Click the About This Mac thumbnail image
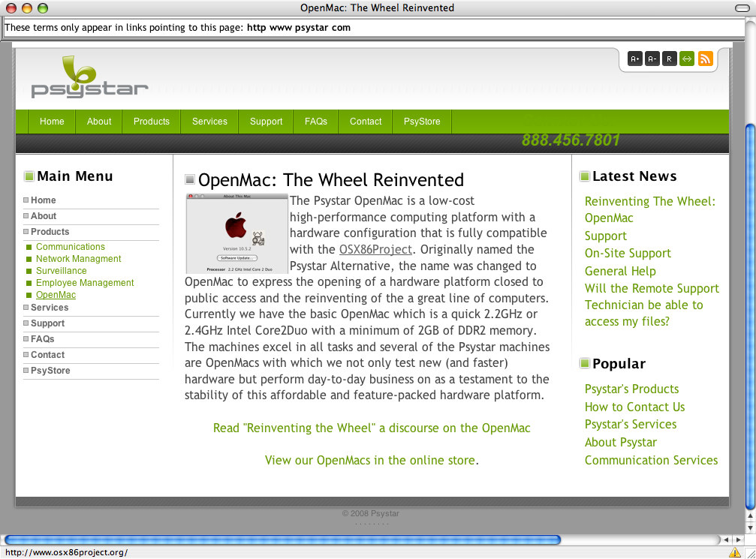Viewport: 756px width, 559px height. 236,233
